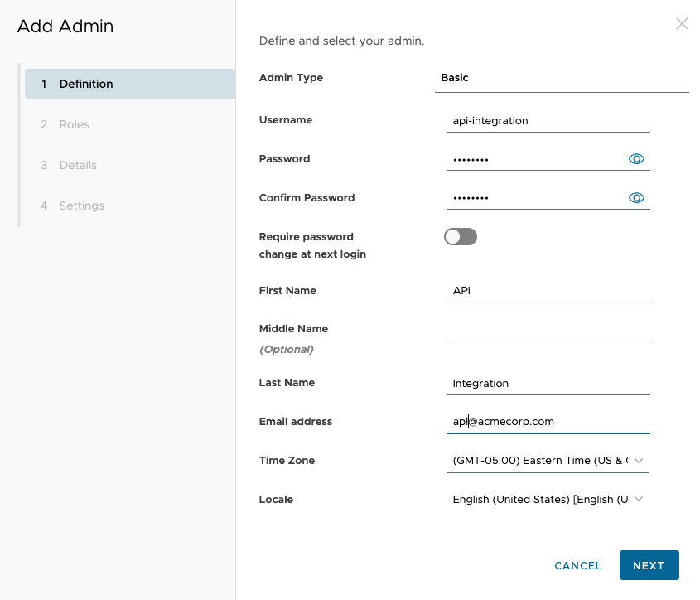Screen dimensions: 700x600
Task: Select the First Name input
Action: (x=547, y=291)
